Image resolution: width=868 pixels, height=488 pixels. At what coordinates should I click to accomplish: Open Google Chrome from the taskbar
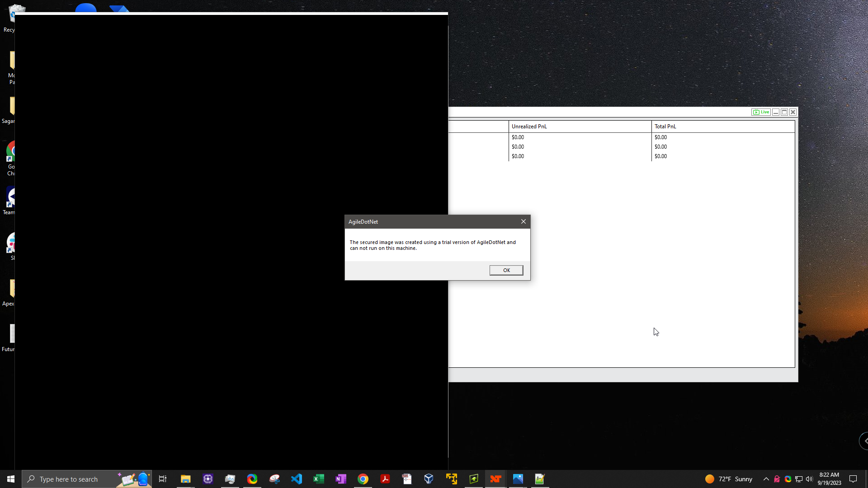tap(363, 479)
